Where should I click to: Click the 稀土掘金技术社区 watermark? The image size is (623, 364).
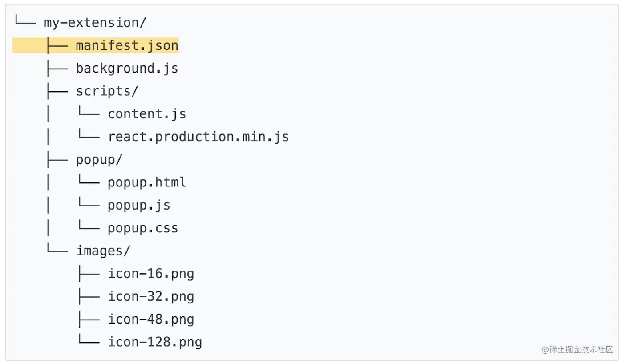point(577,349)
